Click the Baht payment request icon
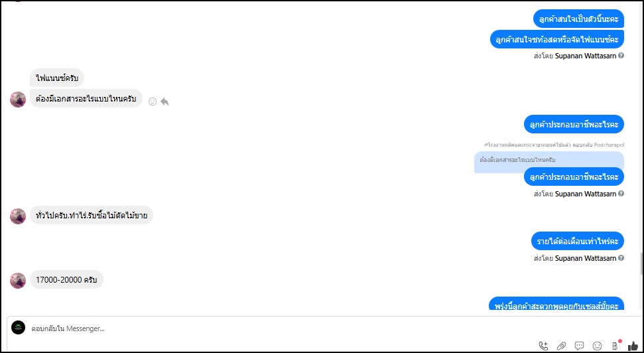This screenshot has width=644, height=353. [x=615, y=346]
